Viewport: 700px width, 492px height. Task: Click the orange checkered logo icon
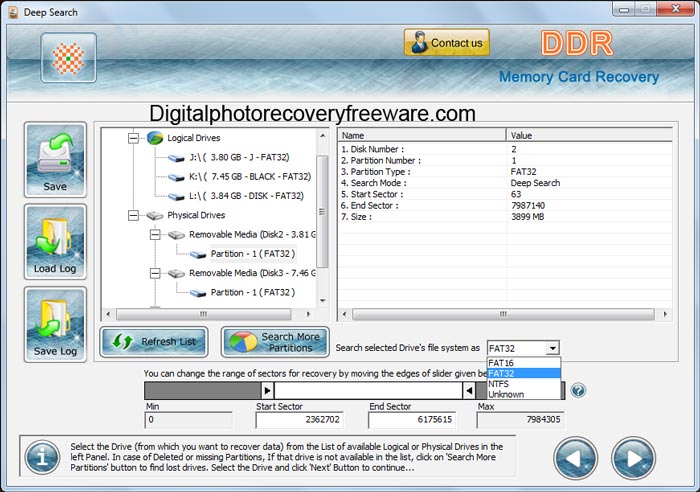pos(68,58)
